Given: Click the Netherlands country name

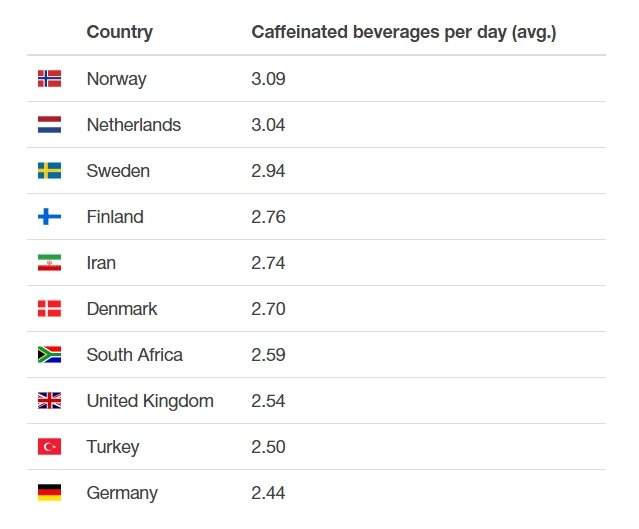Looking at the screenshot, I should click(x=134, y=125).
